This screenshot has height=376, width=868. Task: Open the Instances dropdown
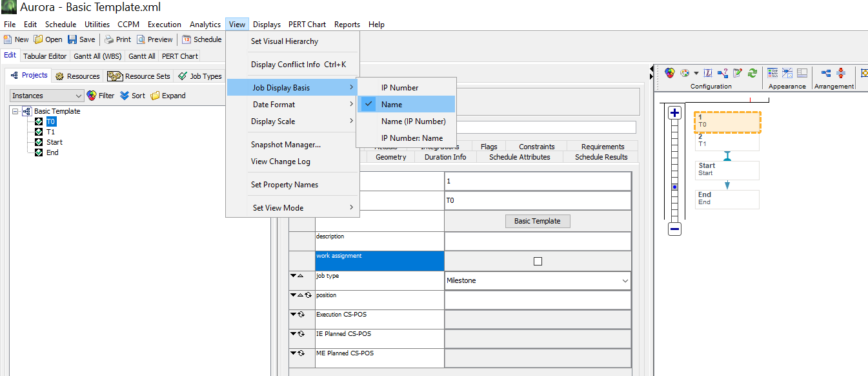click(x=47, y=96)
